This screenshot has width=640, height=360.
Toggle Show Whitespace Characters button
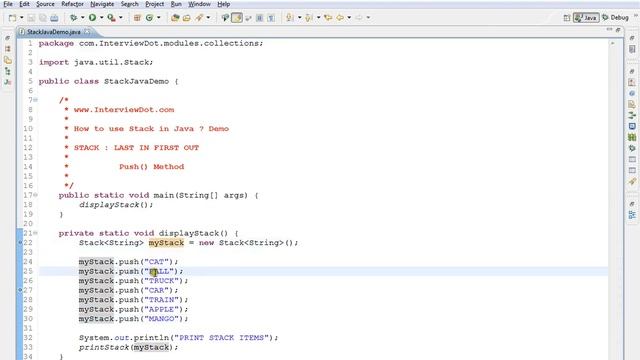[x=271, y=18]
